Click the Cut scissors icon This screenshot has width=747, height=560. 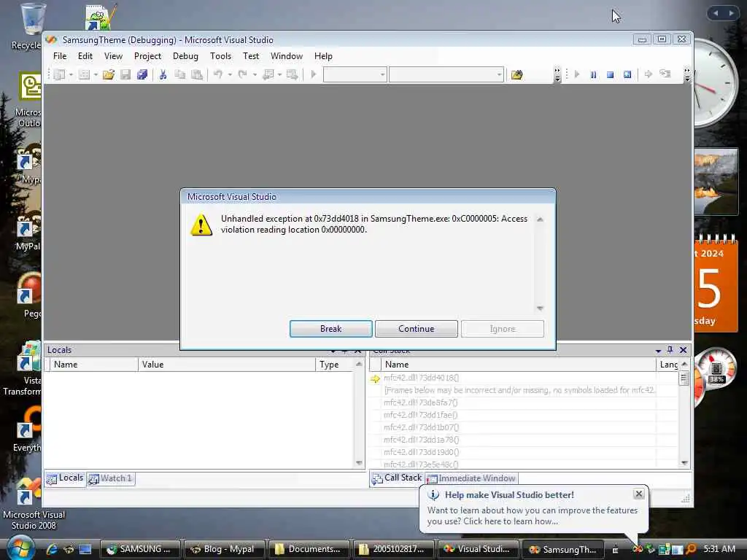pyautogui.click(x=163, y=75)
